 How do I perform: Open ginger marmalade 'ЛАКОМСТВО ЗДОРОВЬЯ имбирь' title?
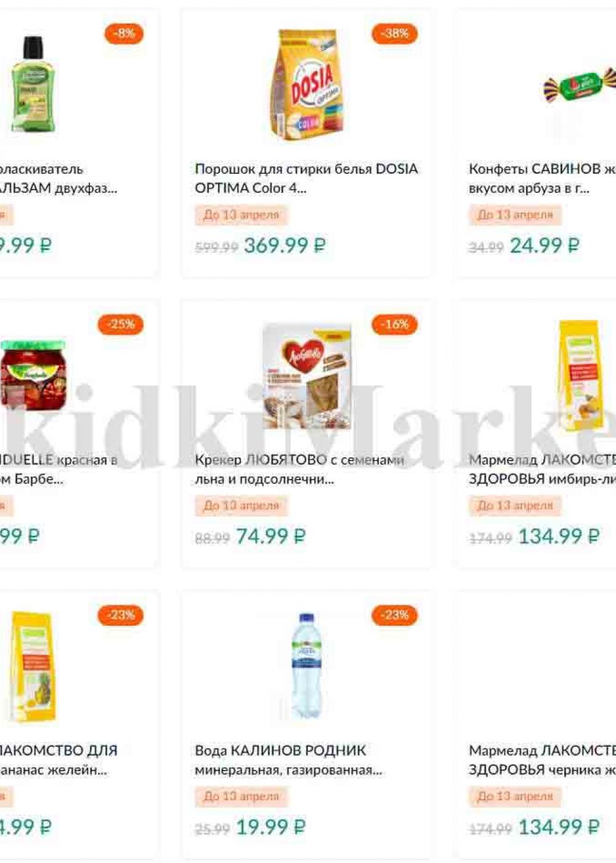point(542,469)
